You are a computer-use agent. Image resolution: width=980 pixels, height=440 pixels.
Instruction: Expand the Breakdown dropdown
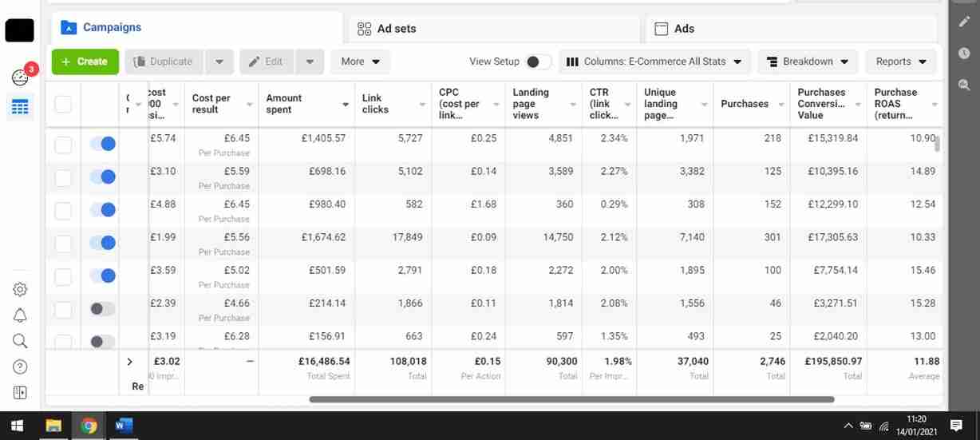(x=807, y=61)
